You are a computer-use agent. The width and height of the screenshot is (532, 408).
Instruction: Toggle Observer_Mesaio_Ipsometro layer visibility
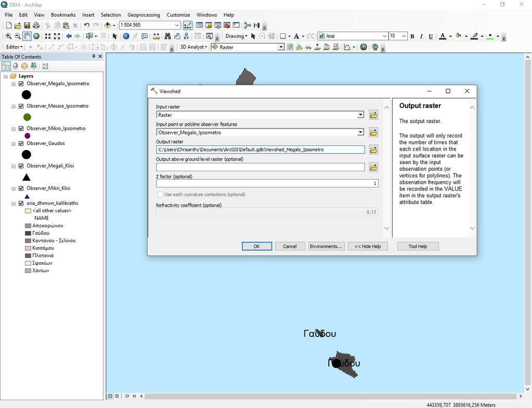point(21,106)
